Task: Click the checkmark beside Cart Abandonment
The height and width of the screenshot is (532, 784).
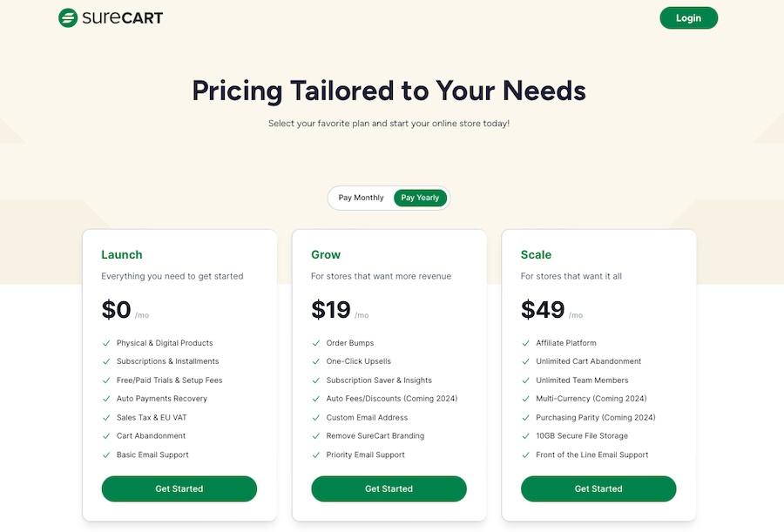Action: [x=106, y=436]
